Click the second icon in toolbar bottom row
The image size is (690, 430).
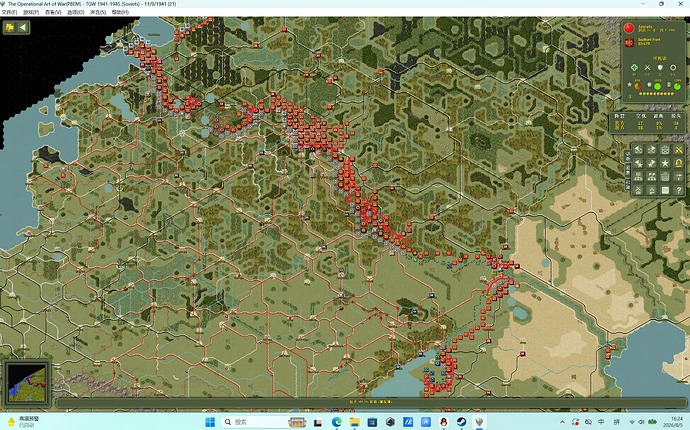pos(652,190)
